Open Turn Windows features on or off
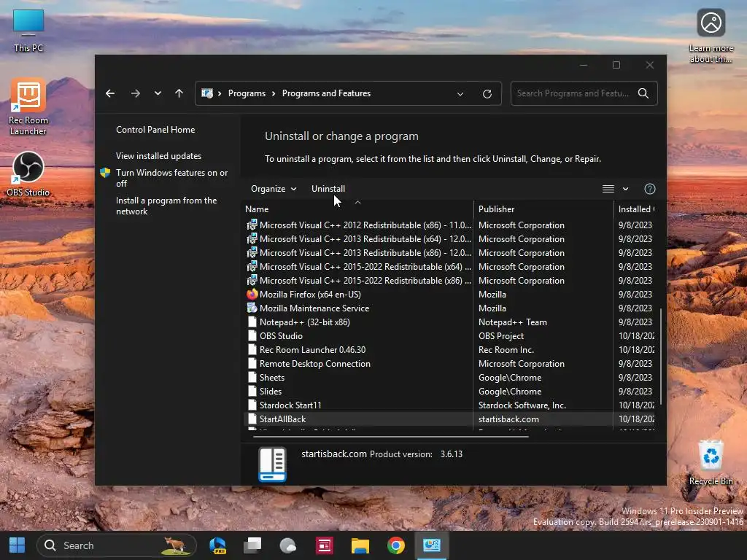 pos(171,178)
